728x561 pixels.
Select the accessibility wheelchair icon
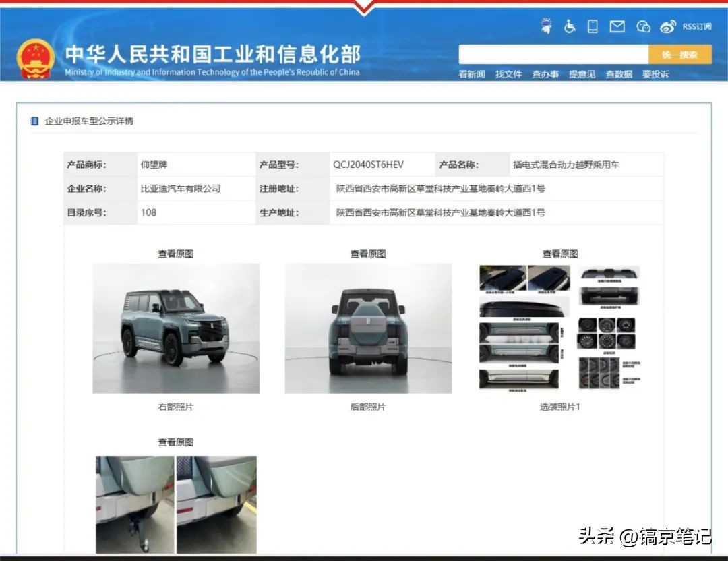pyautogui.click(x=568, y=26)
